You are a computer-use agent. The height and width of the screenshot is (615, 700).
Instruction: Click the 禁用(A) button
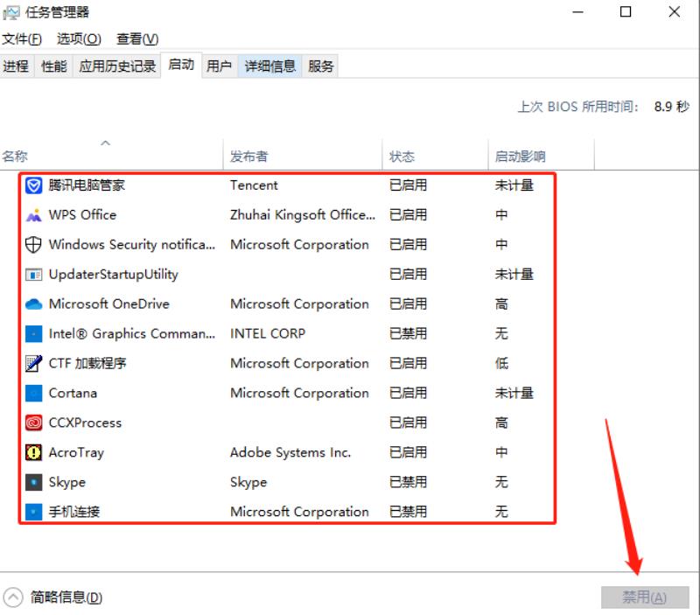pos(645,598)
